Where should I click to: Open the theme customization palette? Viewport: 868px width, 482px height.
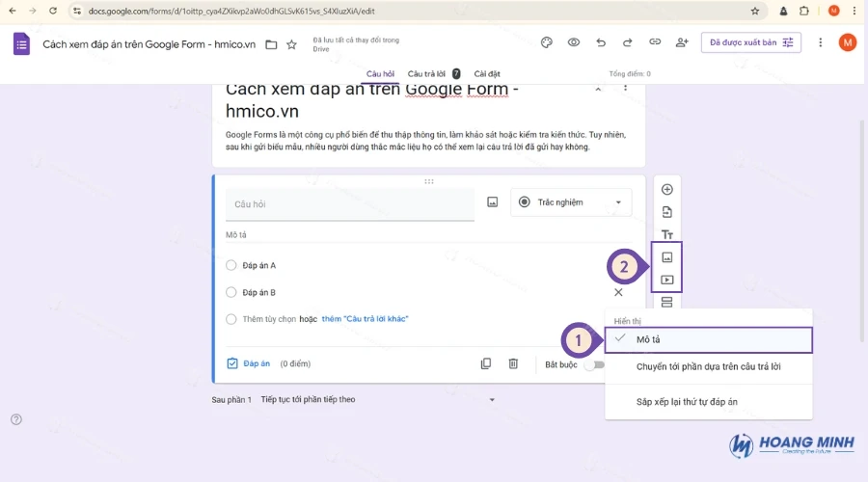point(547,42)
